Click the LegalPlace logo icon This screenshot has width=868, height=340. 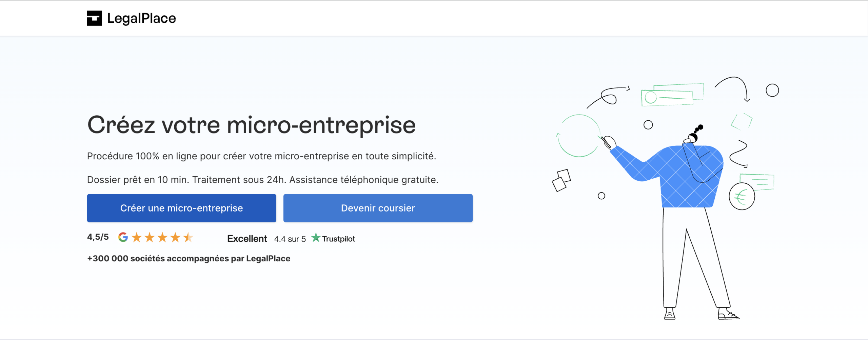(94, 18)
